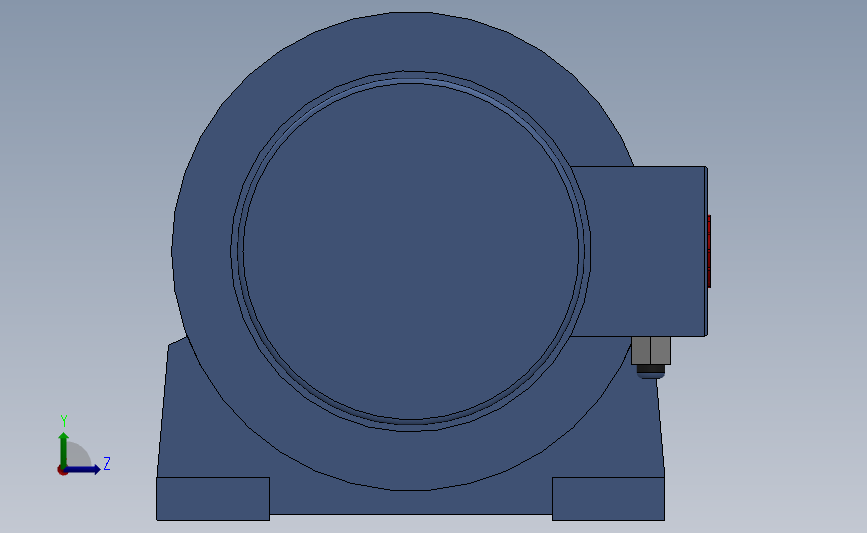Viewport: 867px width, 533px height.
Task: Click the green Y axis of the triad
Action: pos(64,449)
